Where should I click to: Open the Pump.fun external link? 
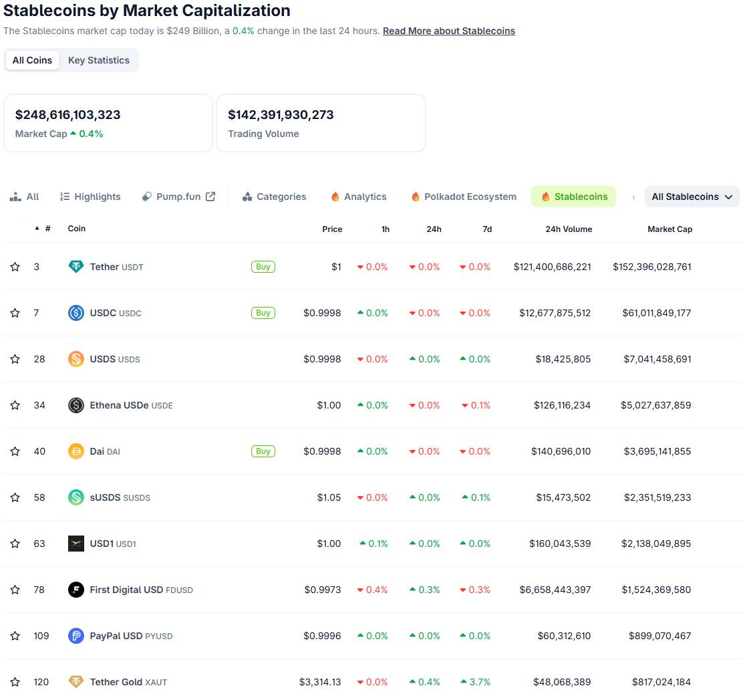click(179, 197)
